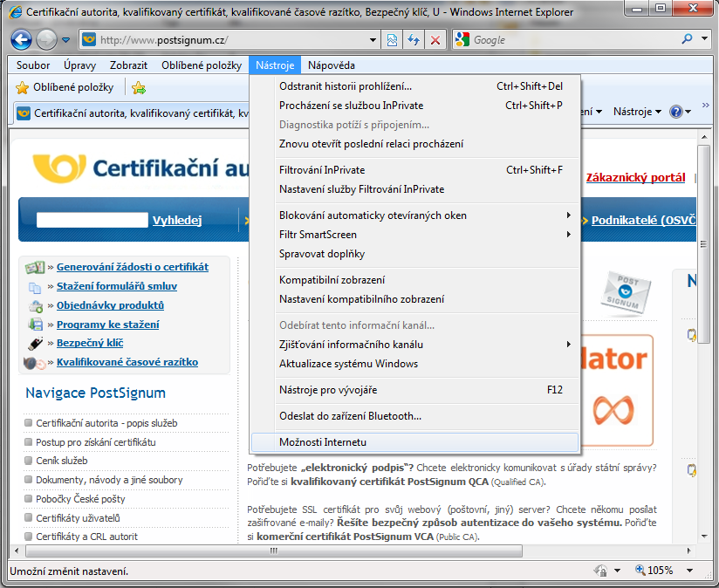The width and height of the screenshot is (719, 588).
Task: Open Generování žádosti o certifikát link
Action: coord(133,267)
